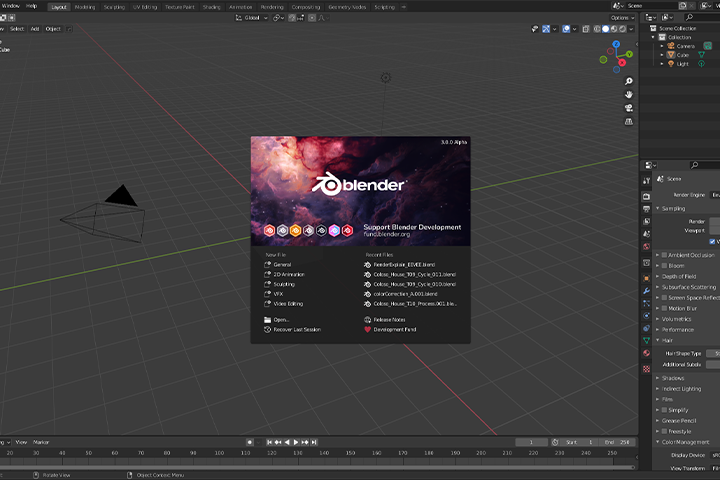Open overlays options dropdown arrow
This screenshot has height=480, width=720.
pyautogui.click(x=574, y=29)
